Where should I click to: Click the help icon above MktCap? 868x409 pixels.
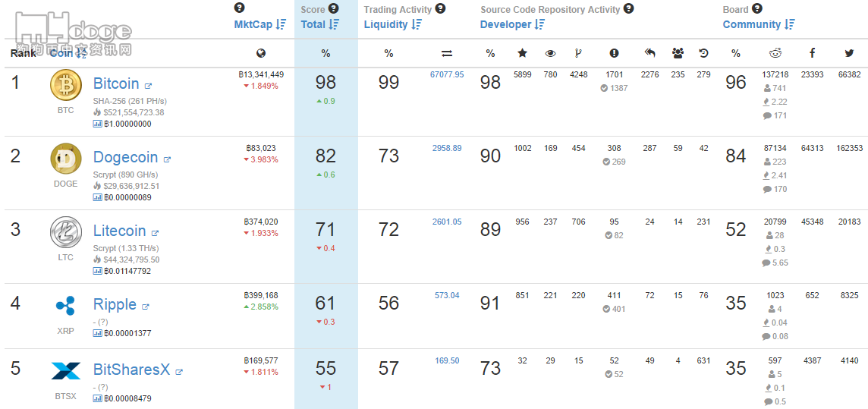point(240,8)
